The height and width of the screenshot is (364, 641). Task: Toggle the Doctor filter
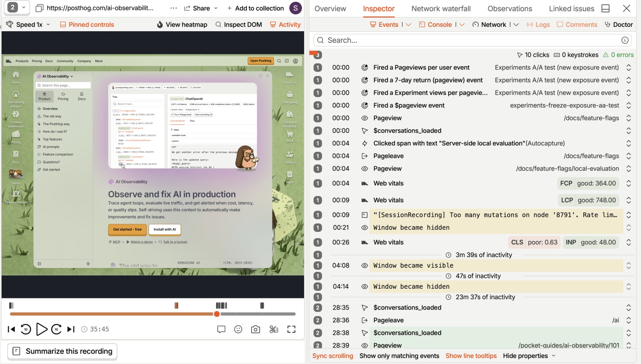pyautogui.click(x=619, y=24)
